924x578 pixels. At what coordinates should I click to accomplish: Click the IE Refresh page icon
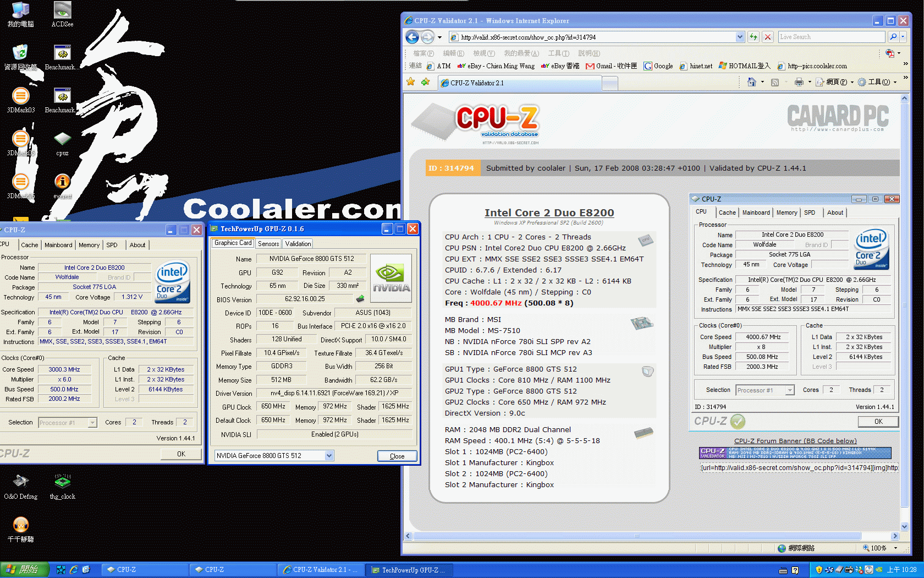pyautogui.click(x=753, y=37)
